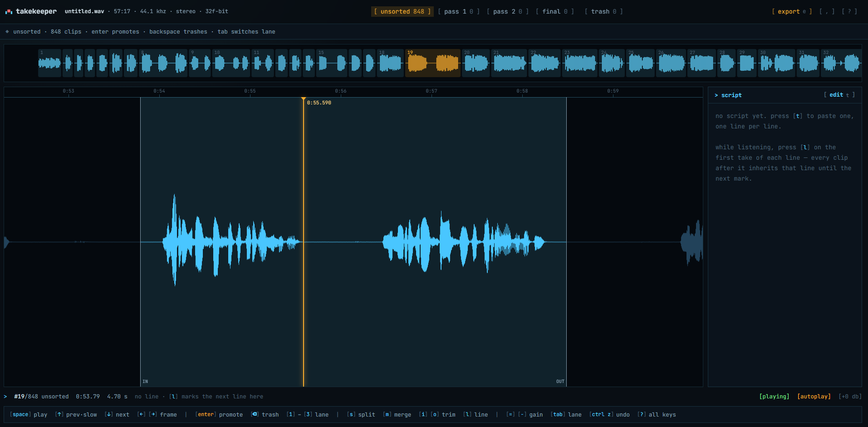Toggle autoplay mode

click(x=814, y=397)
